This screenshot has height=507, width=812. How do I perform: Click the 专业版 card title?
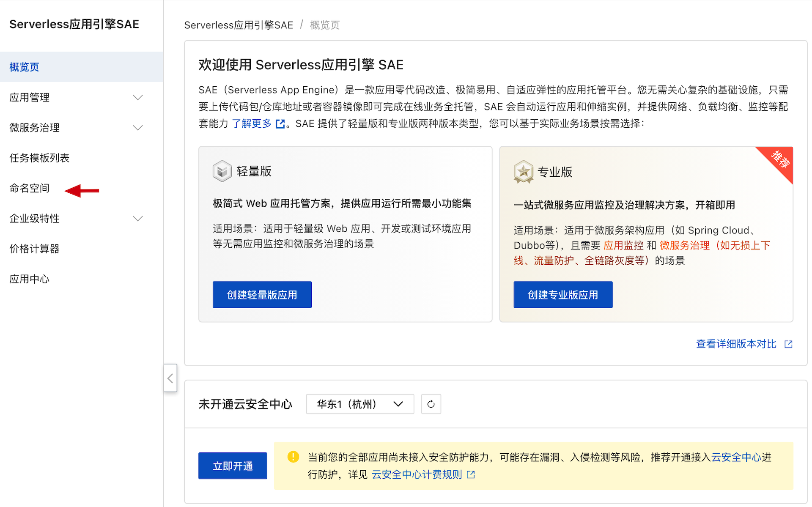pyautogui.click(x=555, y=172)
